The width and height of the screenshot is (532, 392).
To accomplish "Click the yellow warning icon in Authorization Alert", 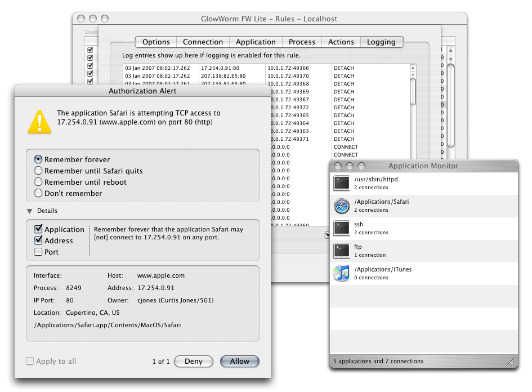I will (40, 122).
